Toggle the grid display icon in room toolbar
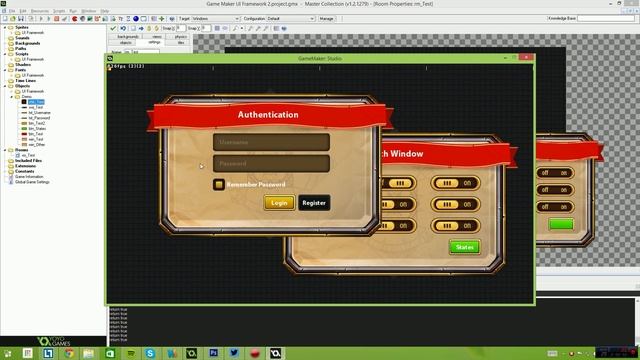Screen dimensions: 640x360 217,28
